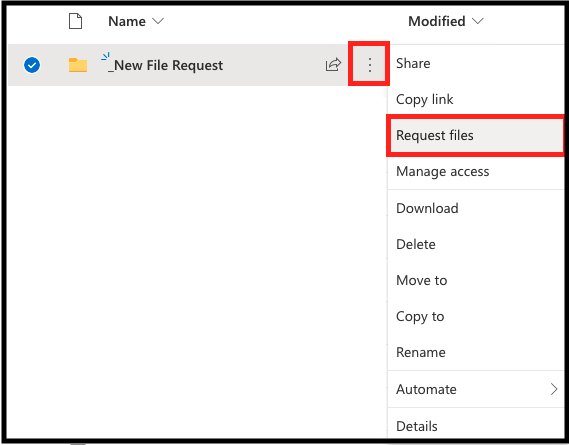Expand the Automate submenu arrow
This screenshot has width=569, height=445.
click(554, 389)
